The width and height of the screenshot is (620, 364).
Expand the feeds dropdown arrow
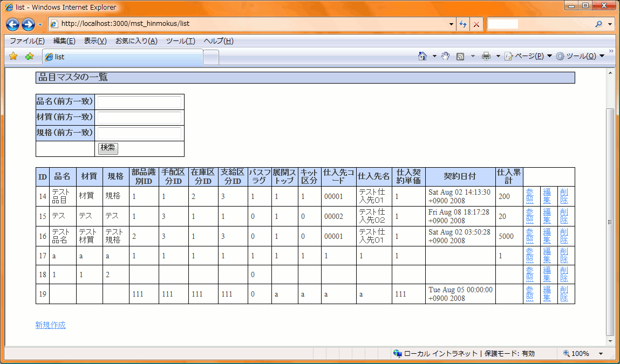(x=473, y=56)
